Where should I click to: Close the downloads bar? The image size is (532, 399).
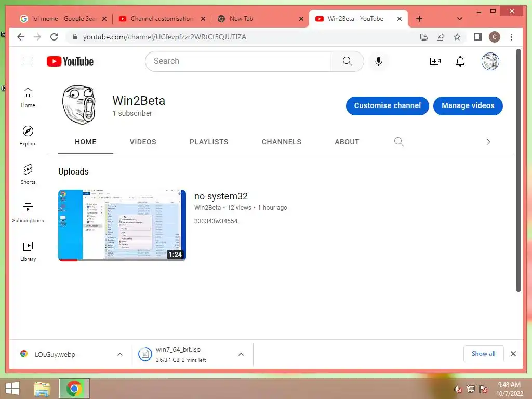point(513,354)
